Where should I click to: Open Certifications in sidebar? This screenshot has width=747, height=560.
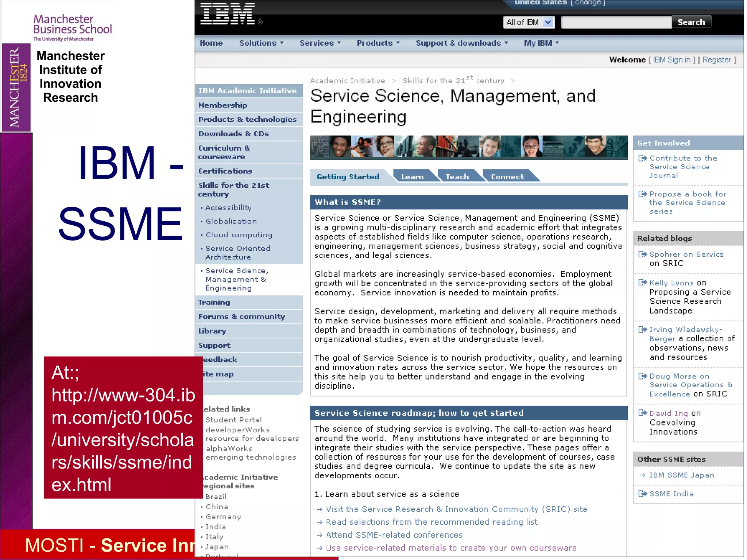(249, 171)
